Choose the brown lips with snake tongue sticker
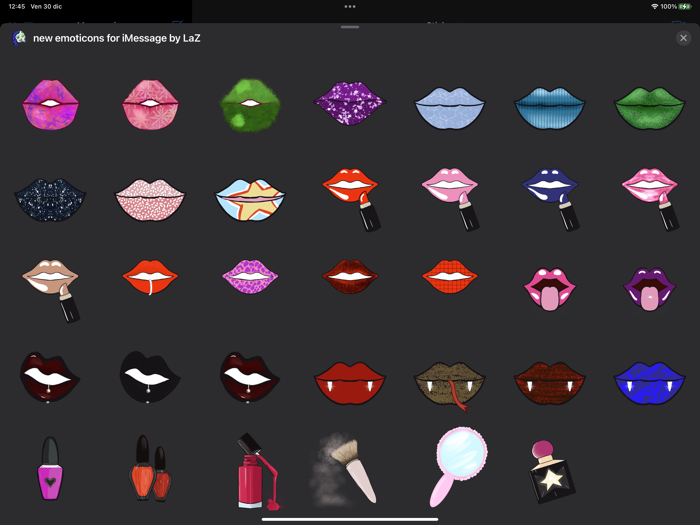700x525 pixels. tap(450, 387)
